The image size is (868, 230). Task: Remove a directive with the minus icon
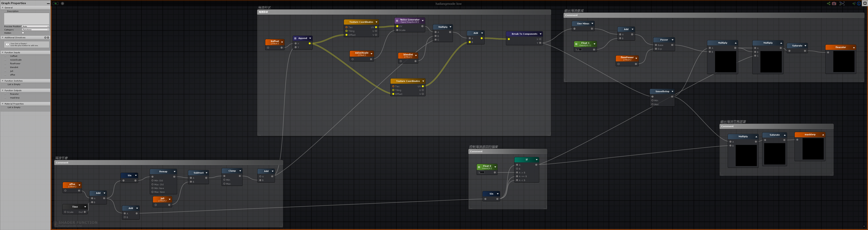pyautogui.click(x=48, y=37)
